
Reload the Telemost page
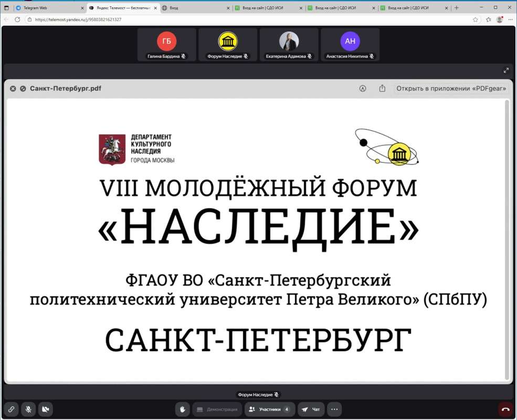(x=17, y=19)
